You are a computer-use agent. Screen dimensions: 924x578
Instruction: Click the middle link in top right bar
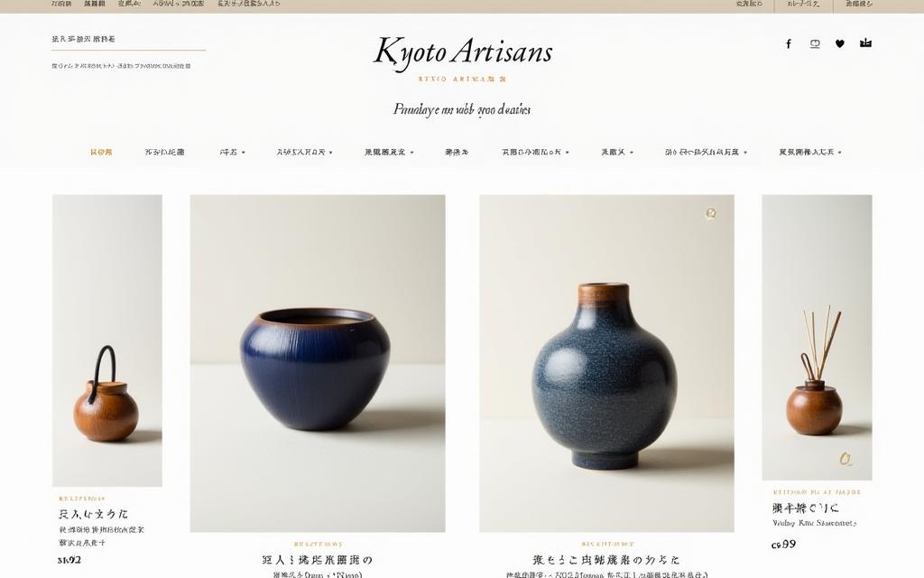[803, 4]
